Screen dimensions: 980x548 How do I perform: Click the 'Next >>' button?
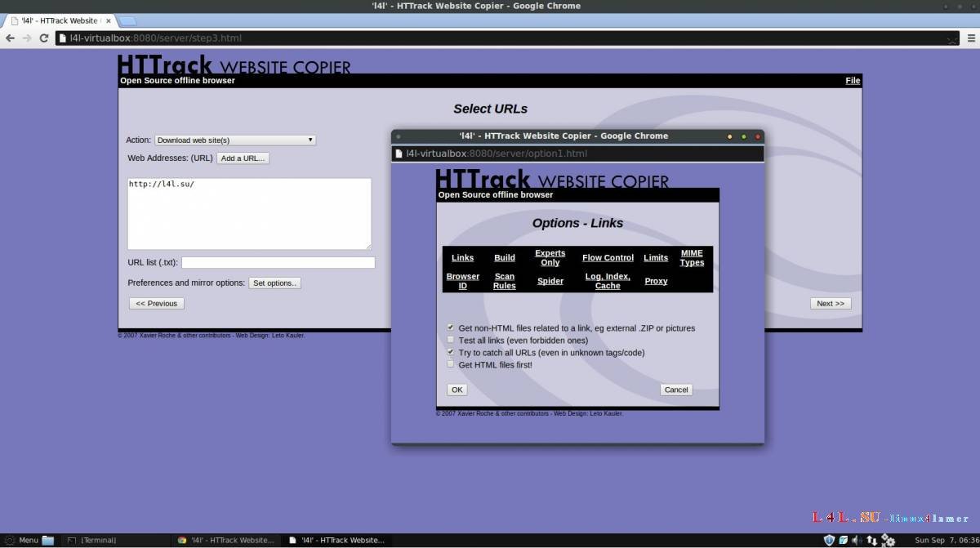click(x=831, y=303)
